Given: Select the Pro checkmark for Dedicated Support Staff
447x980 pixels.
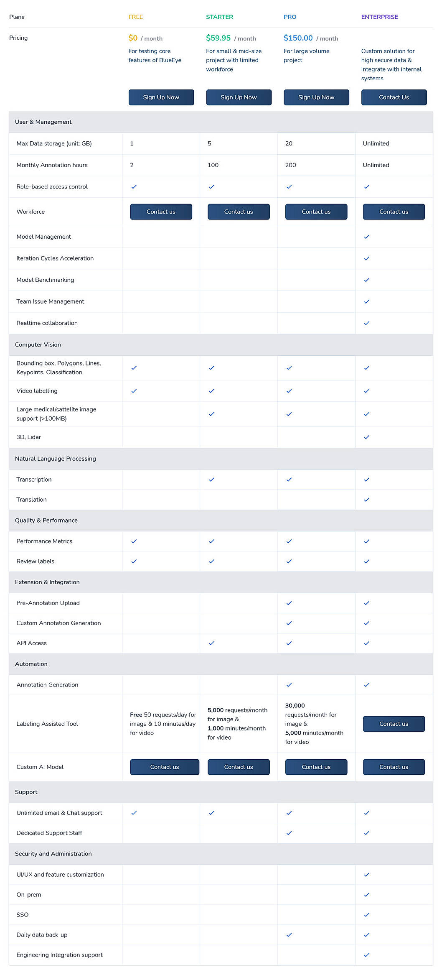Looking at the screenshot, I should coord(289,833).
